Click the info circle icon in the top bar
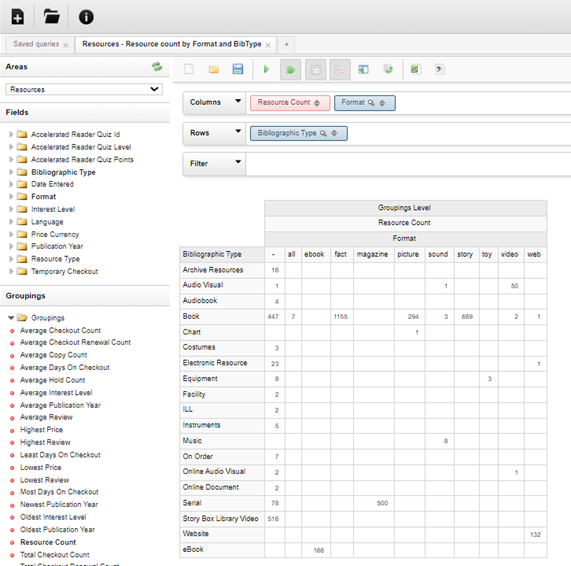This screenshot has height=566, width=571. click(86, 17)
